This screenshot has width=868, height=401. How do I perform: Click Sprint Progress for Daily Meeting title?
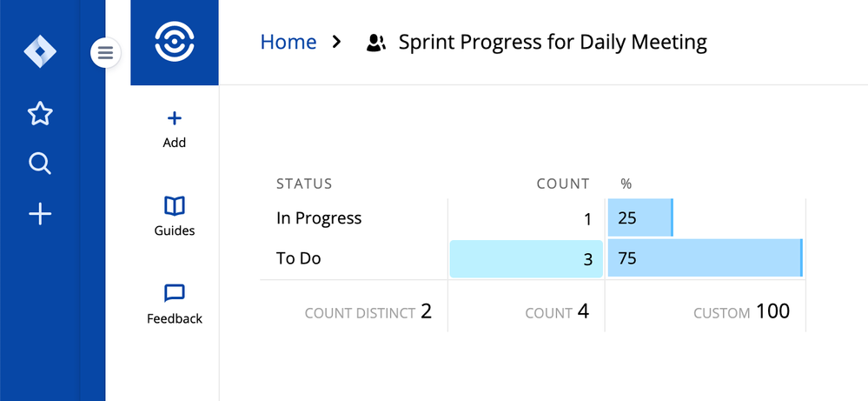(553, 43)
